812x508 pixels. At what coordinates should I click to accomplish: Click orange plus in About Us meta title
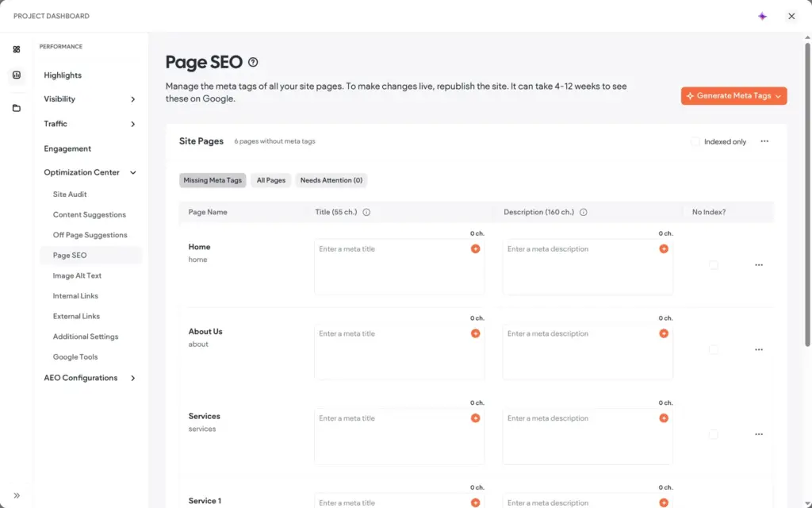(x=476, y=333)
